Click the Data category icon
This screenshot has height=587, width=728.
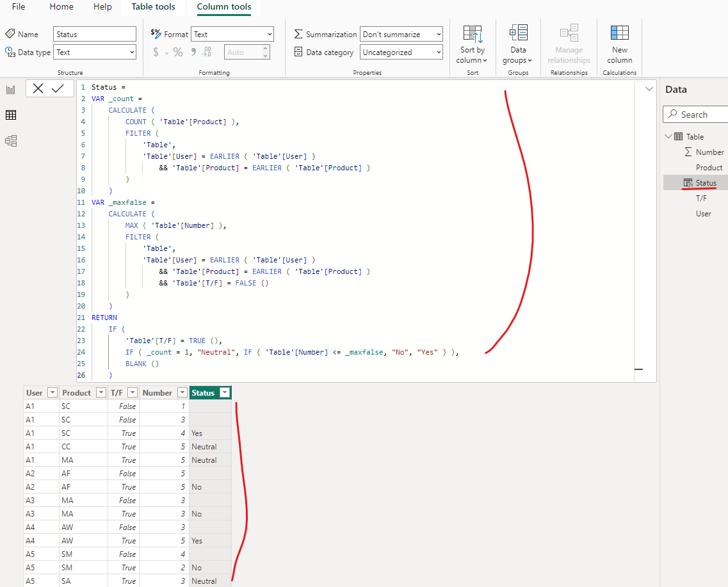pyautogui.click(x=298, y=51)
